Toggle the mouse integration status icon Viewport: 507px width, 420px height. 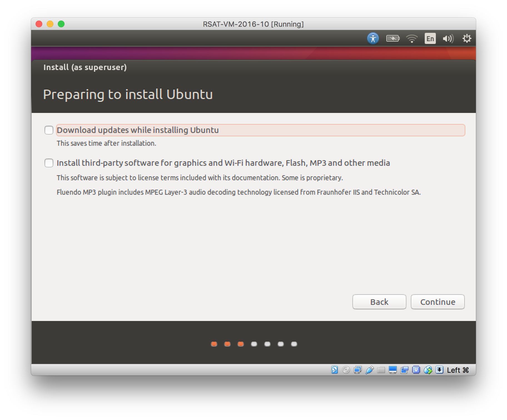pos(428,370)
